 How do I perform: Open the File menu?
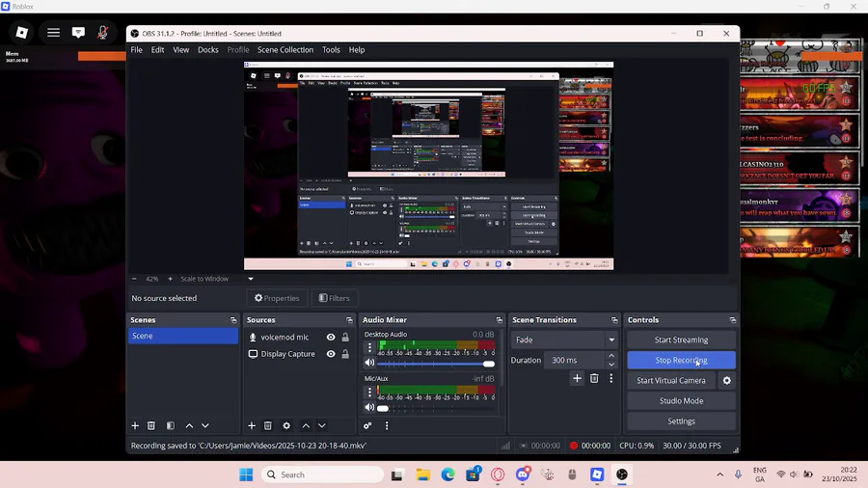click(x=136, y=50)
